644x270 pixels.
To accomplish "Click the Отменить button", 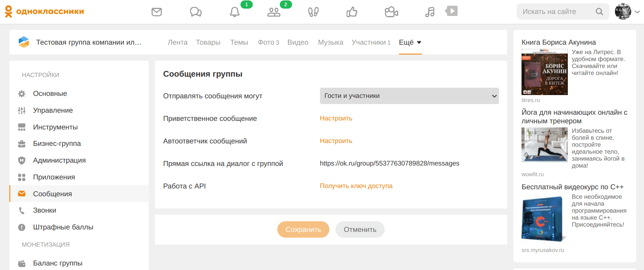I will 360,229.
